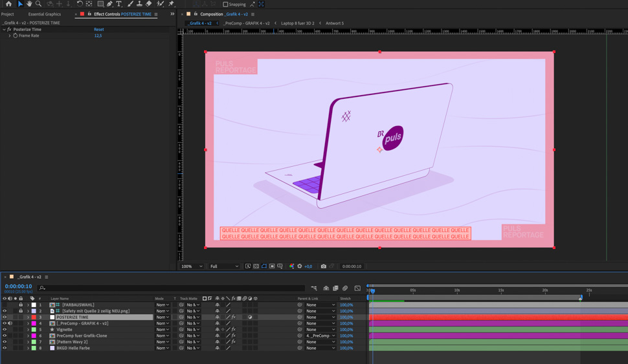Toggle fast previews icon in viewer
The height and width of the screenshot is (364, 628).
point(248,266)
